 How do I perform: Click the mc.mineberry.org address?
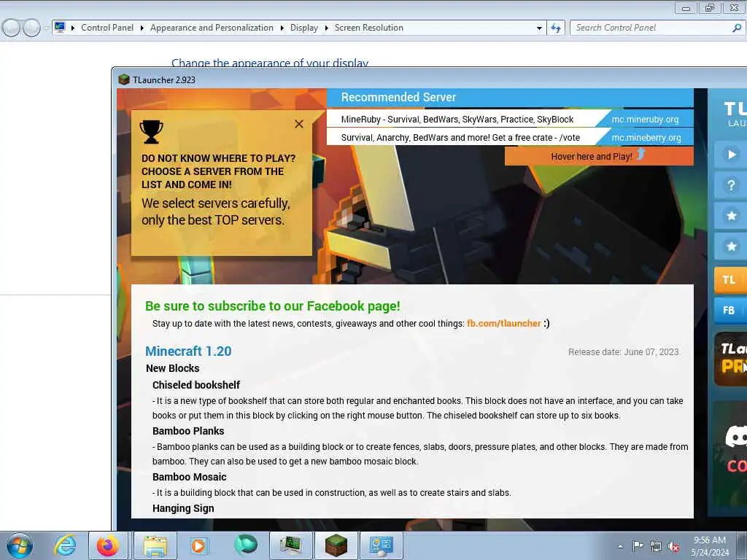coord(646,138)
